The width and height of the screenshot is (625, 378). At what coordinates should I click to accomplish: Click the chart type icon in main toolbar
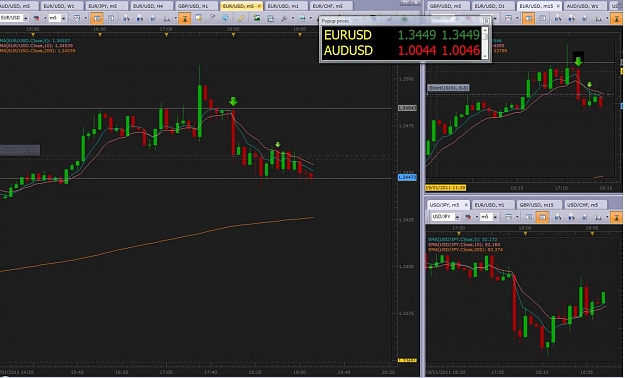pos(77,18)
